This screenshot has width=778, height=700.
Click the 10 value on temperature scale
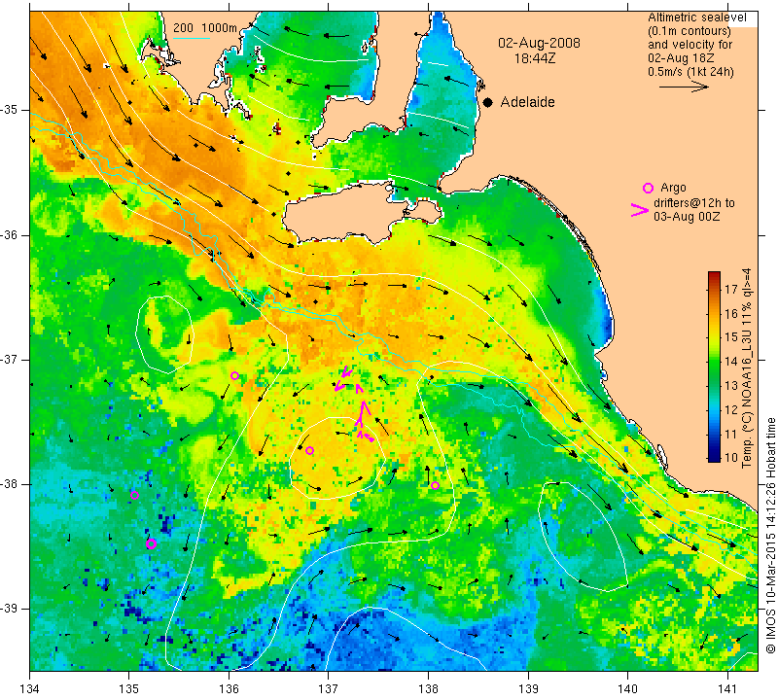pos(731,457)
